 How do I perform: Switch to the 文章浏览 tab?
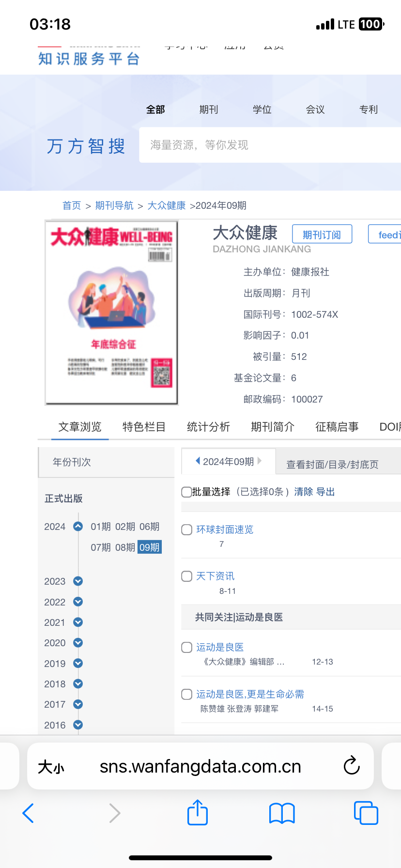point(80,427)
